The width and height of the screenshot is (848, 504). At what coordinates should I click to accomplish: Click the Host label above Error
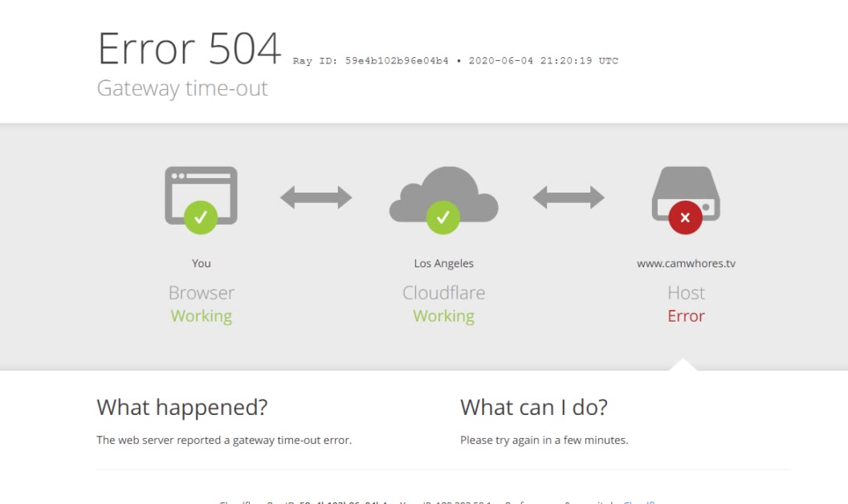(686, 293)
